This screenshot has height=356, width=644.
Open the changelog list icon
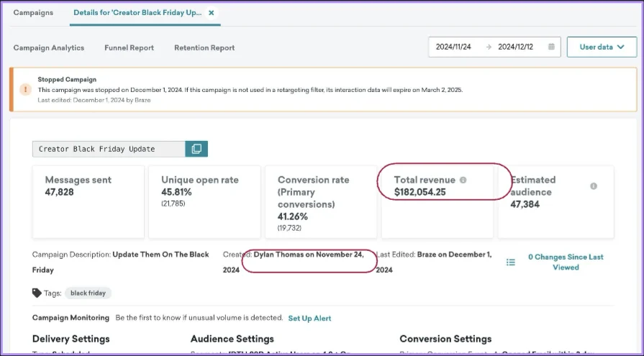(x=510, y=262)
